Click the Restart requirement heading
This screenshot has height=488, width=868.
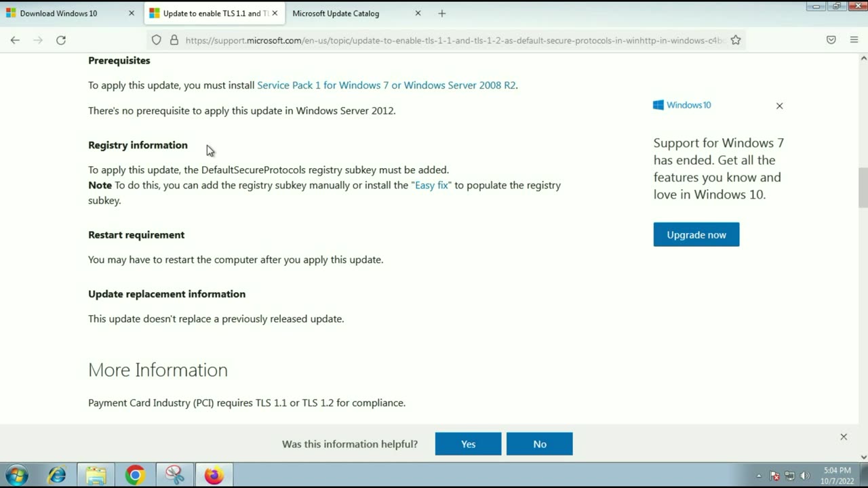click(136, 235)
